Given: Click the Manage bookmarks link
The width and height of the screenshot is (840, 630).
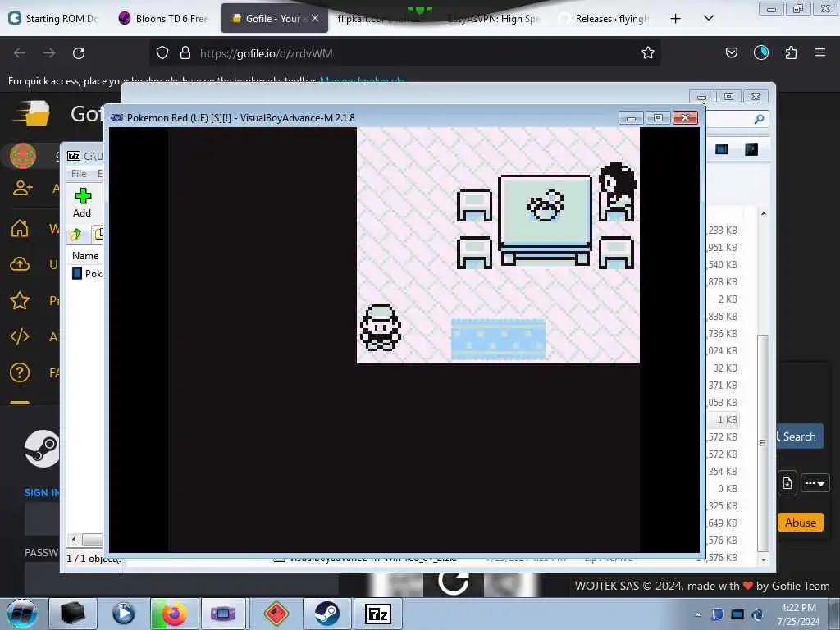Looking at the screenshot, I should 362,80.
